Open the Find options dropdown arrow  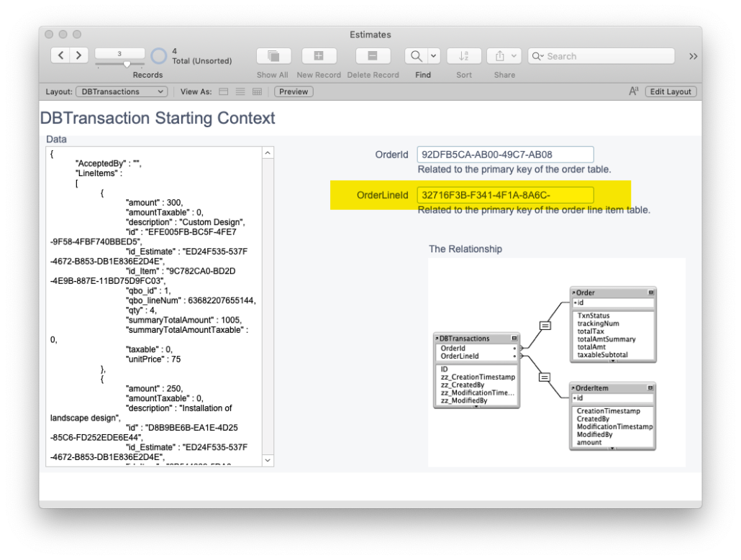[434, 55]
